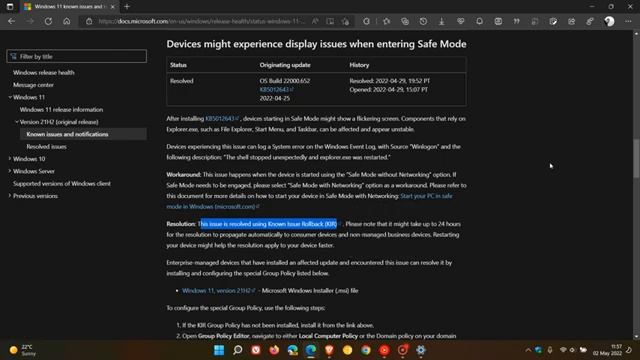Open Windows release health sidebar item
The height and width of the screenshot is (360, 640).
click(x=44, y=73)
